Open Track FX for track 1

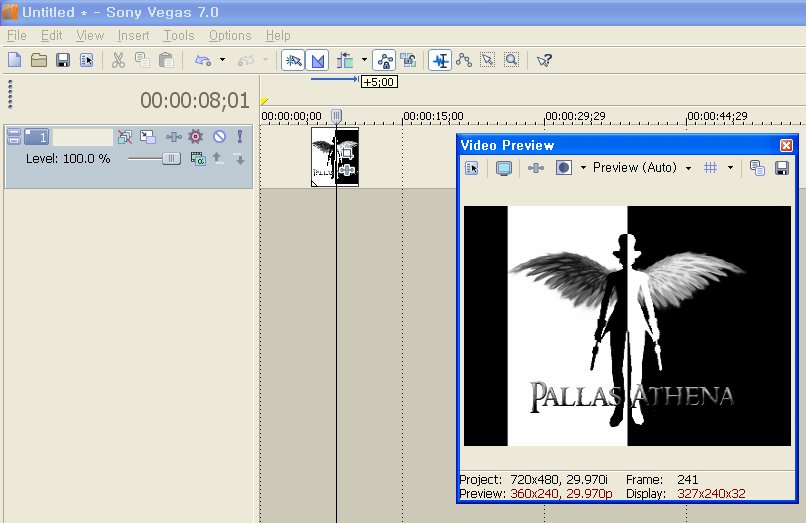pos(174,137)
